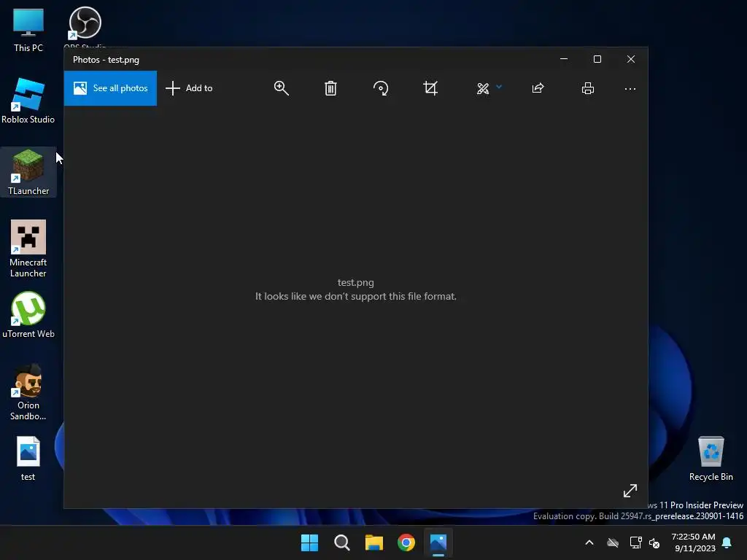This screenshot has width=747, height=560.
Task: Show hidden tray icons chevron
Action: [x=589, y=542]
